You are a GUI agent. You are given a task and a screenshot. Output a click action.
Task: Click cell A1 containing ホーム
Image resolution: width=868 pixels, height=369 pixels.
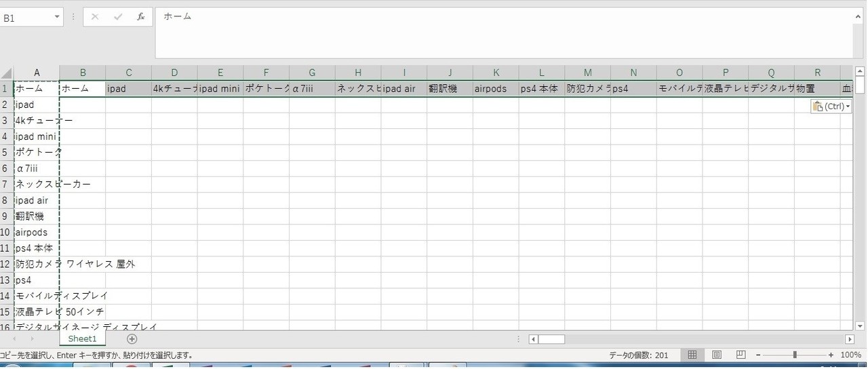tap(37, 89)
